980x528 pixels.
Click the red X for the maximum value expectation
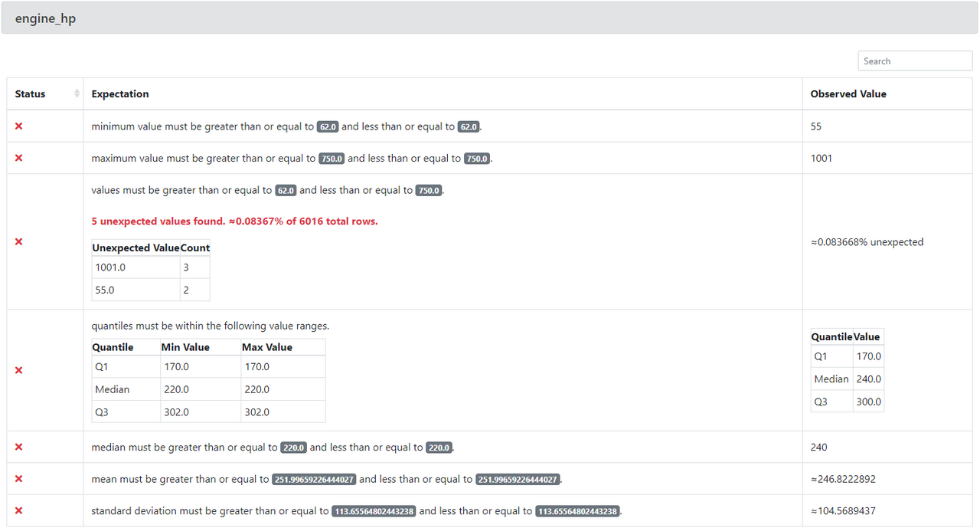(x=19, y=158)
